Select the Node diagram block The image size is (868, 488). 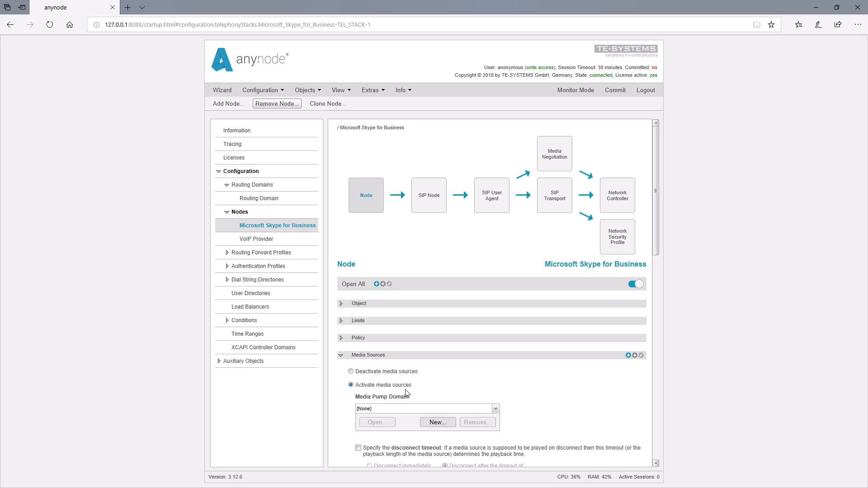point(366,195)
